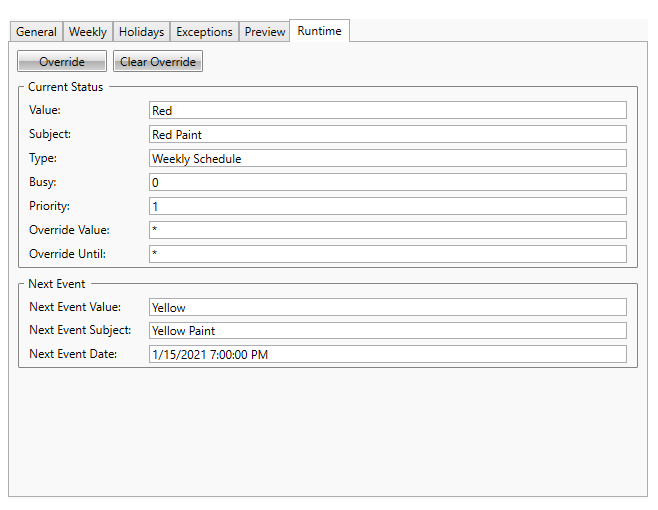This screenshot has height=510, width=658.
Task: Switch to the General tab
Action: (x=36, y=32)
